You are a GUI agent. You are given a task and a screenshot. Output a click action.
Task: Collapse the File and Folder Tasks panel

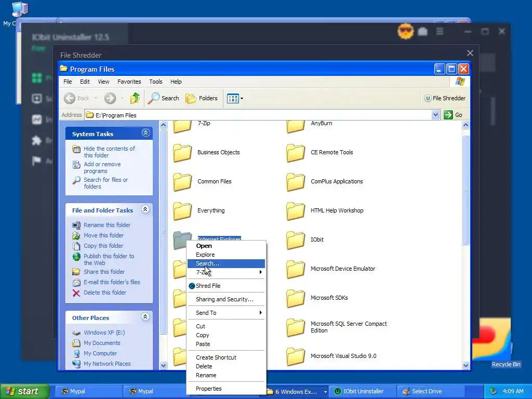pos(145,209)
